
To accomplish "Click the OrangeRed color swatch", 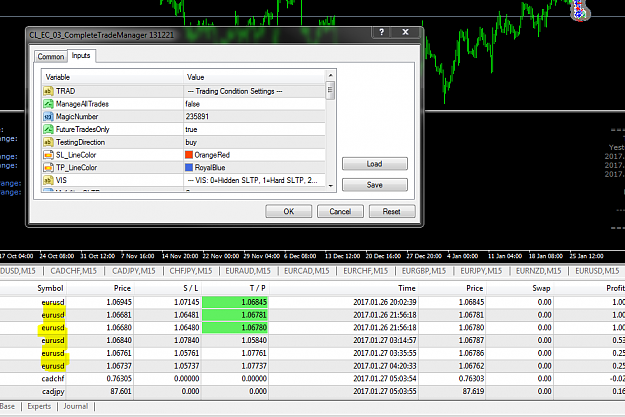I will point(189,155).
